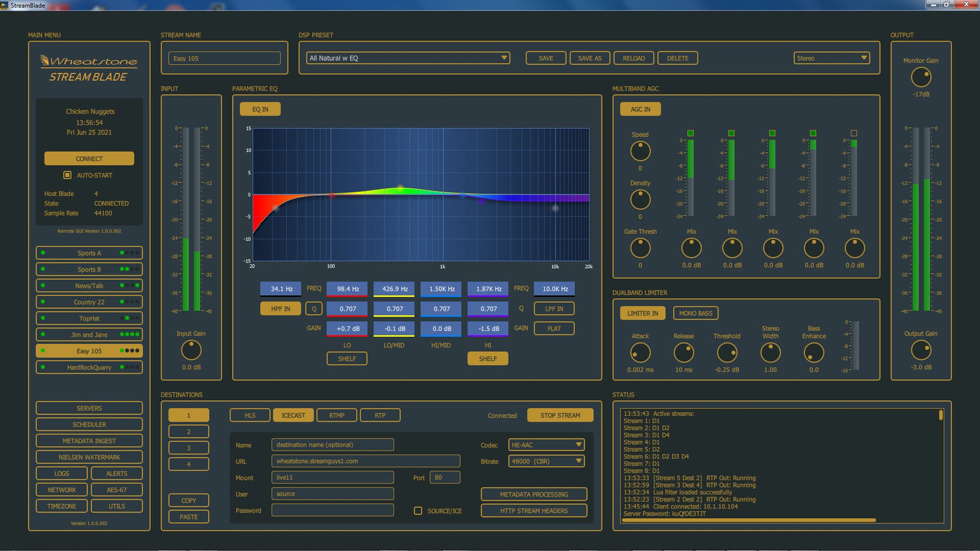Screen dimensions: 980x551
Task: Open the HE-AAC codec dropdown
Action: click(546, 445)
